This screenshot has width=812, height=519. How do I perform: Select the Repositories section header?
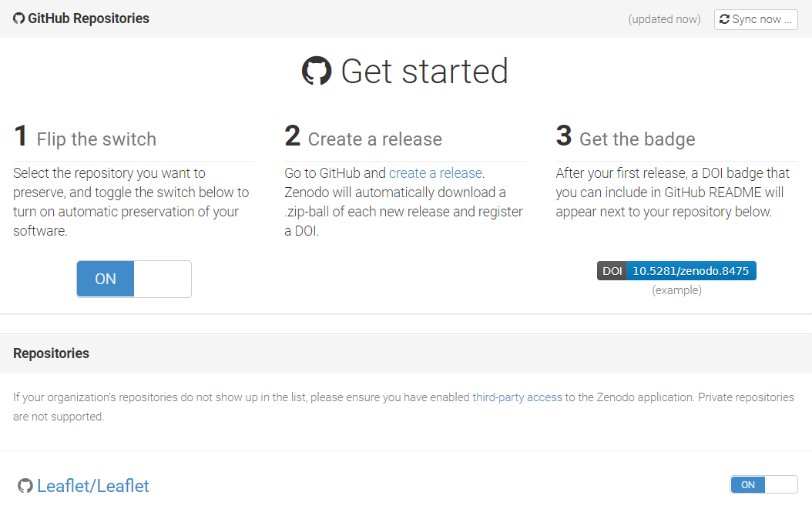[51, 353]
